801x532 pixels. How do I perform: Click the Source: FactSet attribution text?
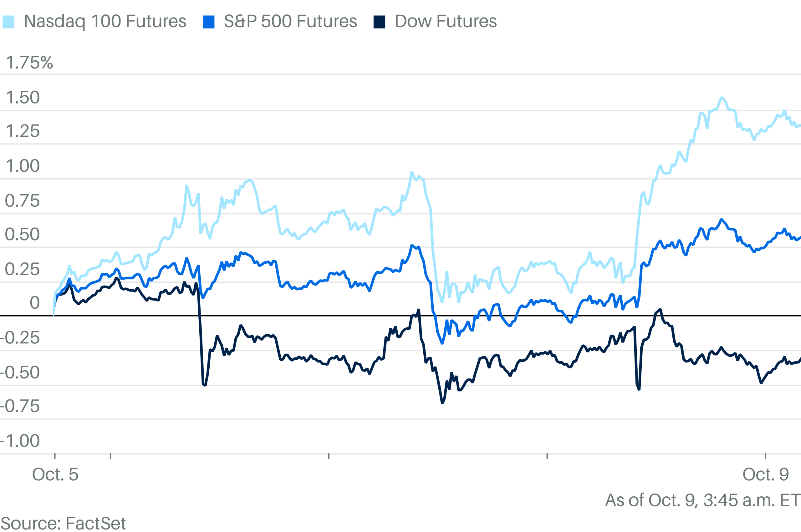pos(63,523)
